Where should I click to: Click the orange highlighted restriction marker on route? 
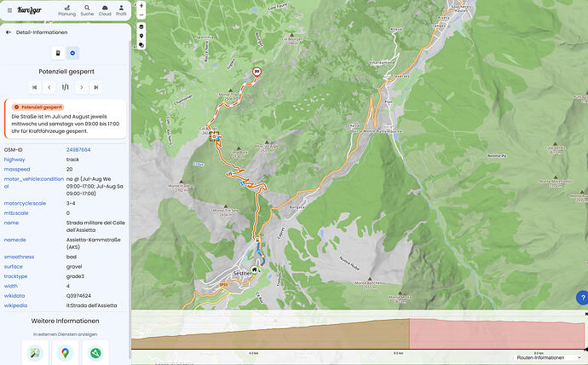(x=215, y=137)
